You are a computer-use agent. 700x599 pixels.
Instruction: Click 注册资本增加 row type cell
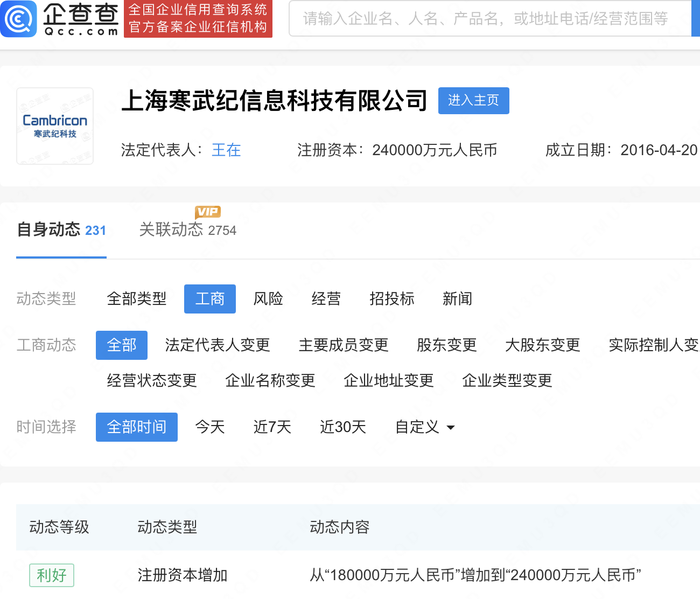183,575
